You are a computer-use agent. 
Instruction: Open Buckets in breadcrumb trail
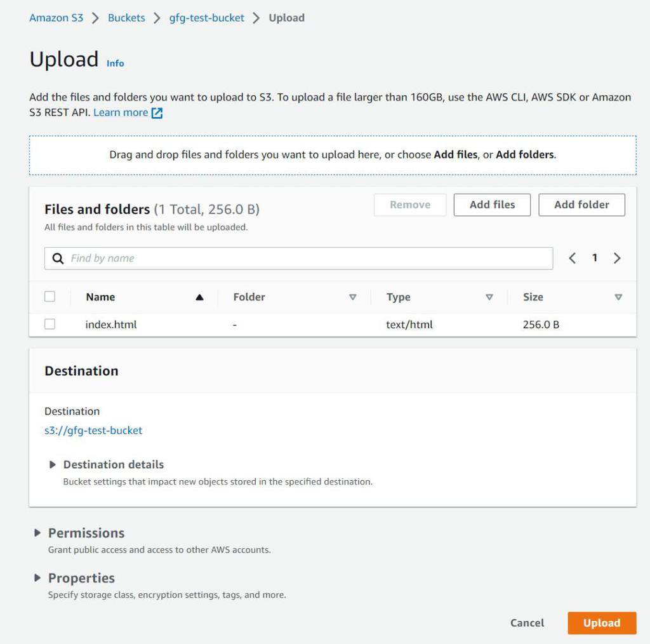point(126,18)
